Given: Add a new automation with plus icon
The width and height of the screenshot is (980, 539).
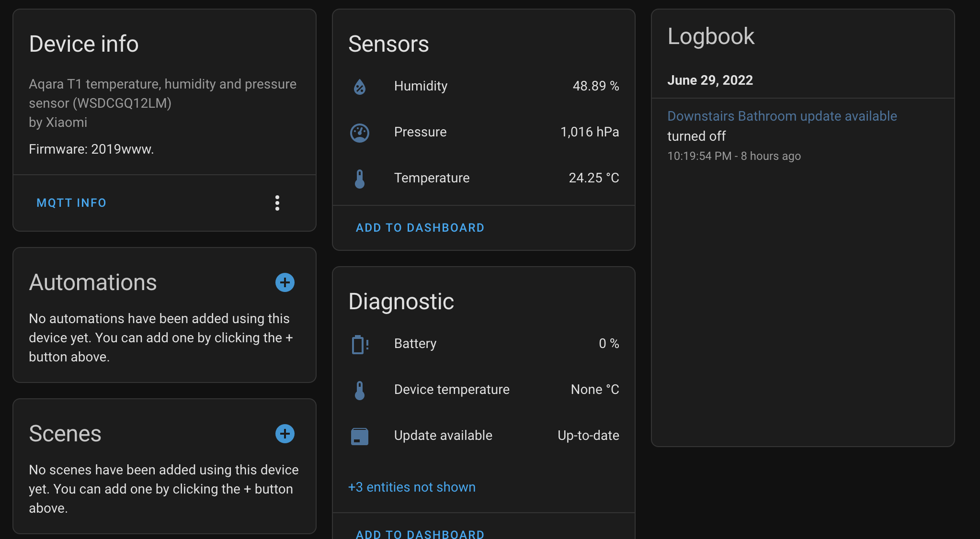Looking at the screenshot, I should pyautogui.click(x=285, y=282).
